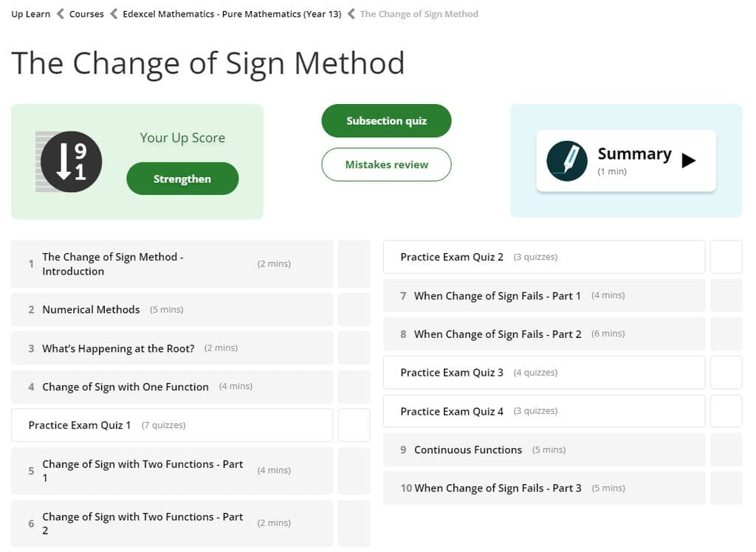Viewport: 756px width, 552px height.
Task: Open the Mistakes review
Action: 386,165
